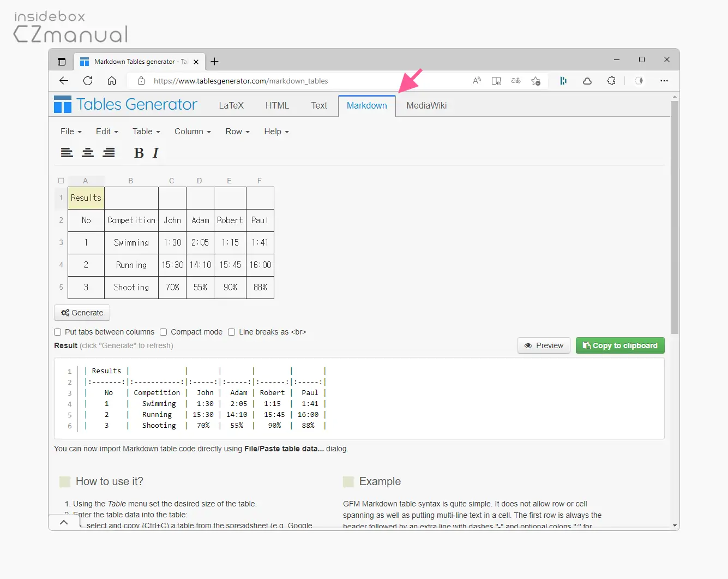728x579 pixels.
Task: Tick Line breaks as <br> option
Action: click(231, 332)
